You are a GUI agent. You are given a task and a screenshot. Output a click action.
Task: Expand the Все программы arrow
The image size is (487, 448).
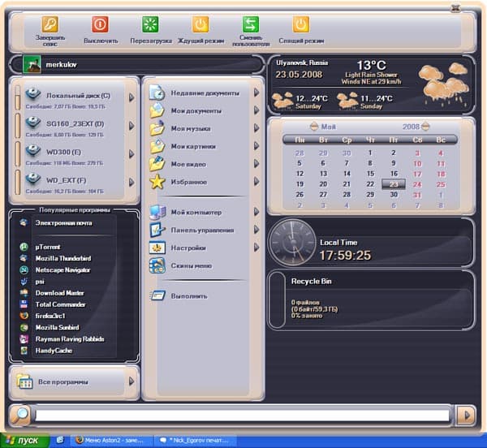(x=131, y=381)
